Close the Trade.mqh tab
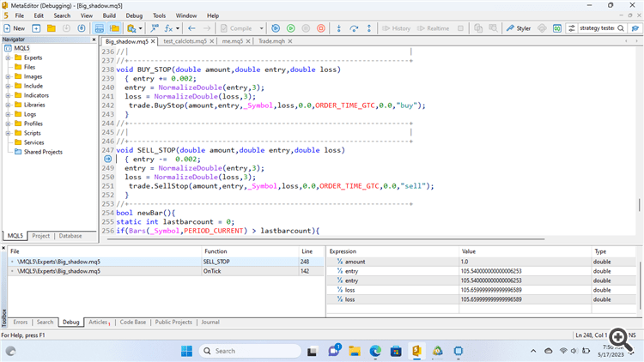This screenshot has width=644, height=362. tap(290, 41)
